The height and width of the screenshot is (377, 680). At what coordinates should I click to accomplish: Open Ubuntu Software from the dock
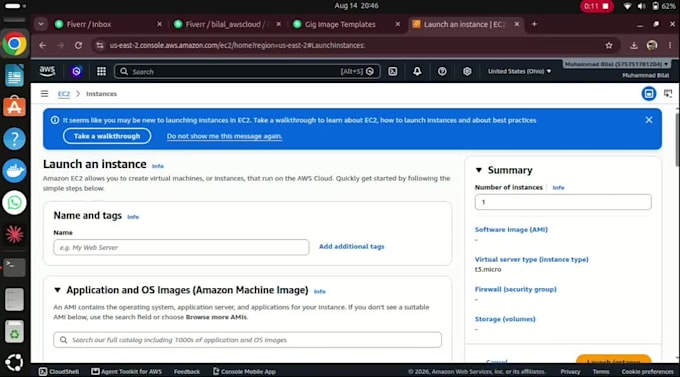coord(14,107)
